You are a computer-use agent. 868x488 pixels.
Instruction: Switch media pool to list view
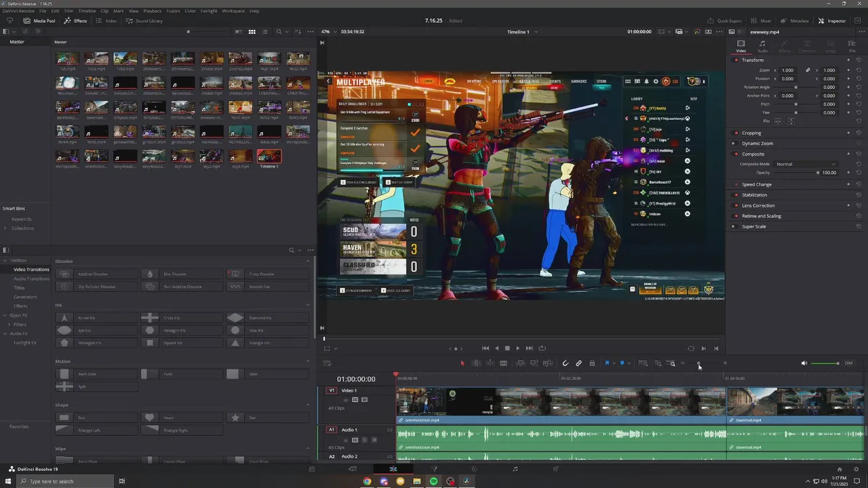(x=265, y=32)
